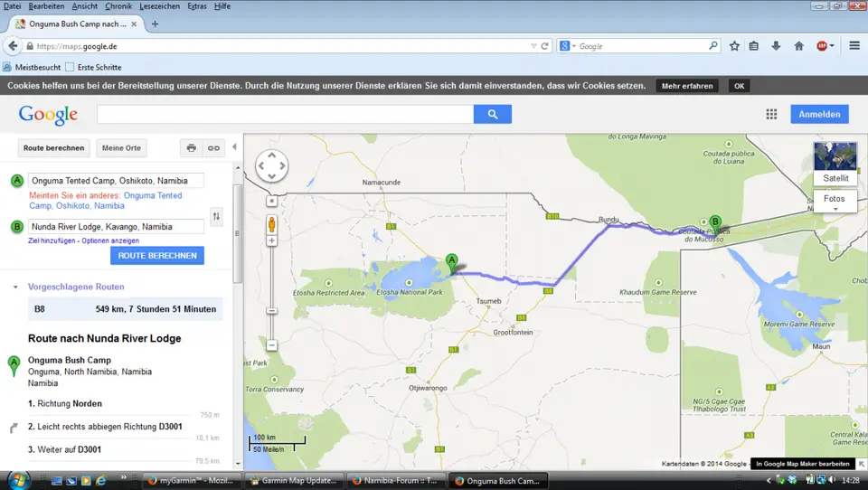Click the side panel scrollbar
Image resolution: width=868 pixels, height=490 pixels.
238,234
